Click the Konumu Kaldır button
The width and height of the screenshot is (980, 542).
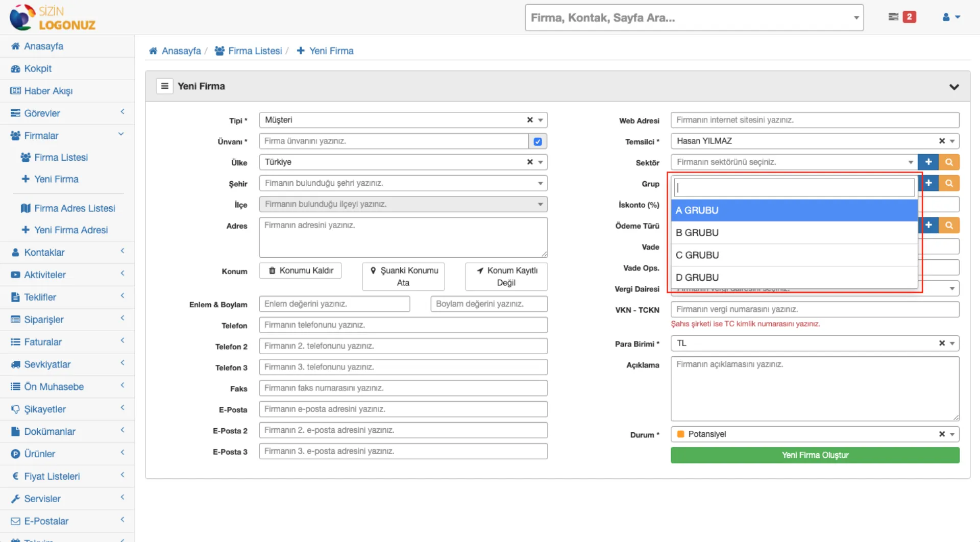pyautogui.click(x=300, y=270)
